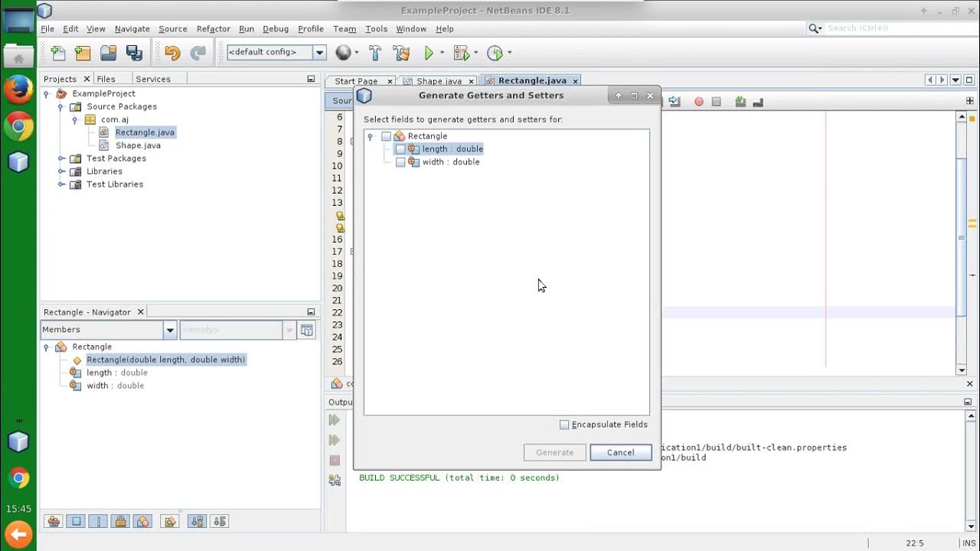This screenshot has width=980, height=551.
Task: Enable Encapsulate Fields option
Action: tap(564, 425)
